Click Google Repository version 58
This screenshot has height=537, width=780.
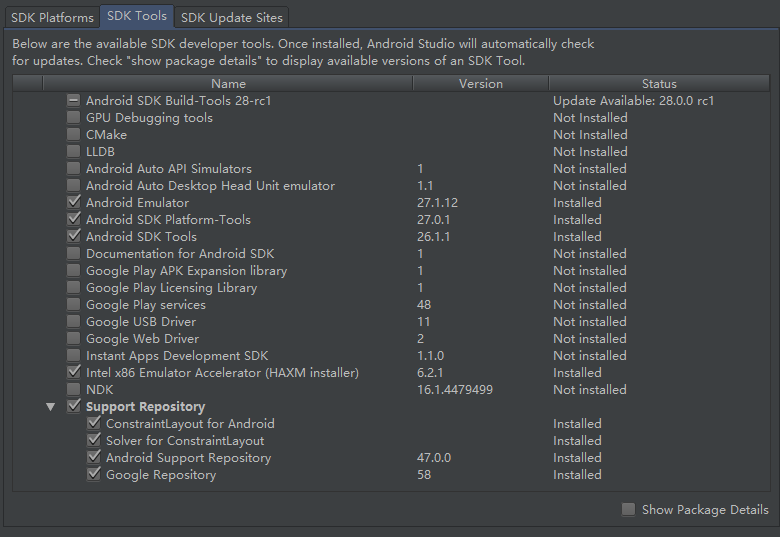[424, 475]
